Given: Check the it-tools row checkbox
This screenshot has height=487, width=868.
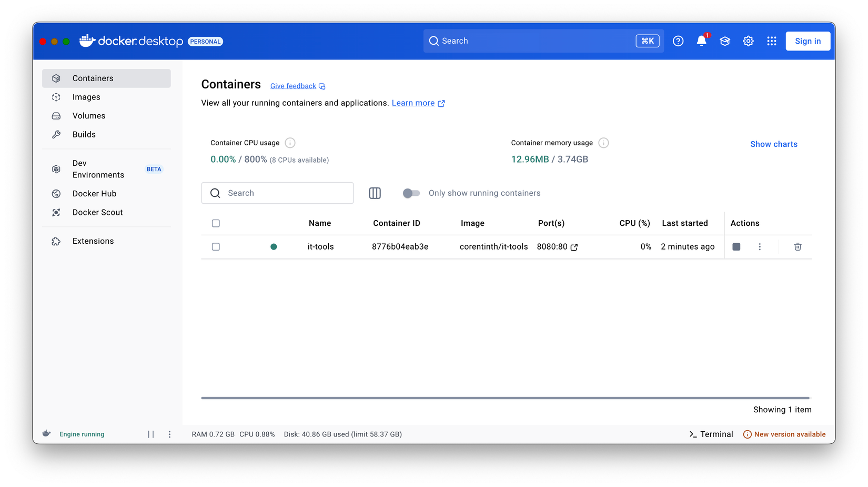Looking at the screenshot, I should pyautogui.click(x=216, y=247).
